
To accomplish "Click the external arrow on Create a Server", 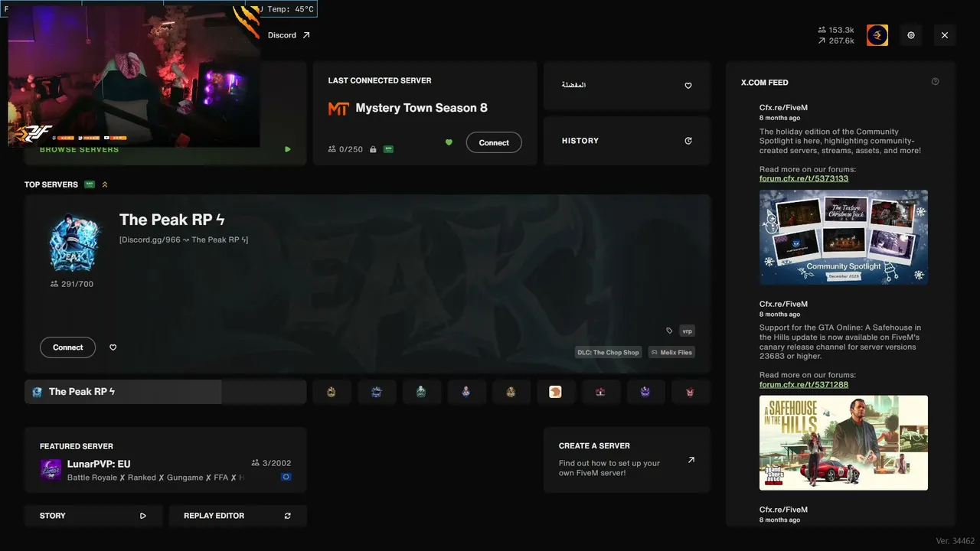I will (x=691, y=460).
